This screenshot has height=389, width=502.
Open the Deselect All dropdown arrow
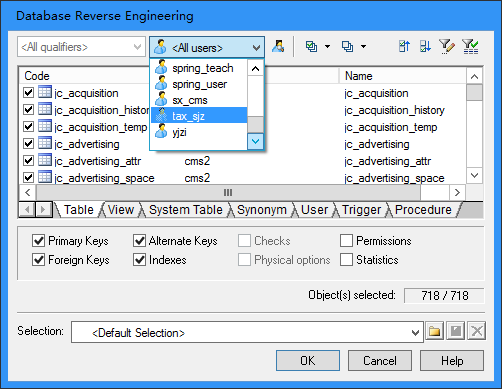pyautogui.click(x=364, y=47)
